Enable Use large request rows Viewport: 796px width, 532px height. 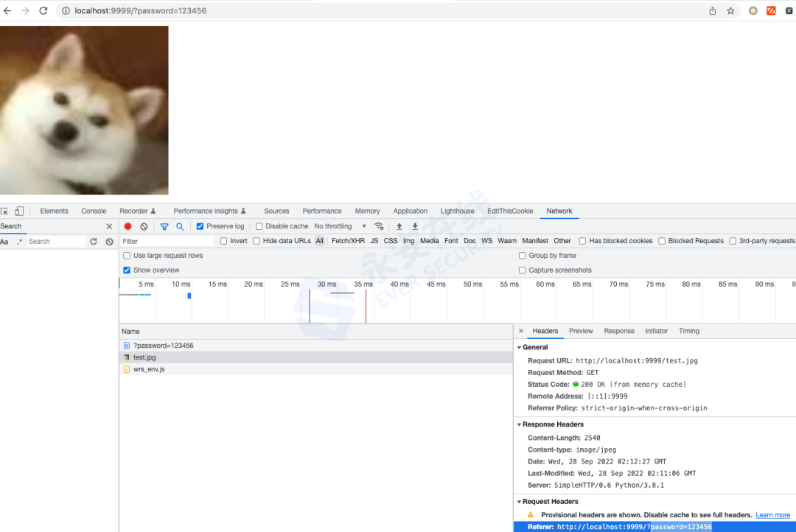[x=127, y=256]
